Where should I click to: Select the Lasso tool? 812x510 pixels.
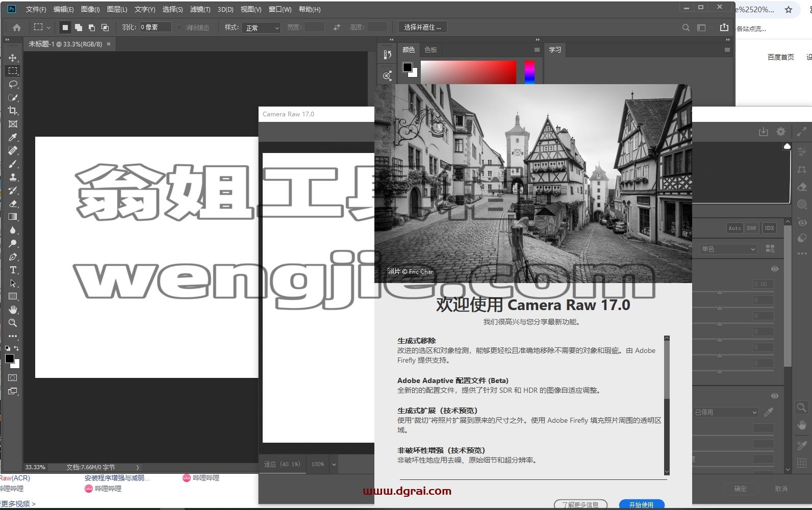(x=13, y=84)
